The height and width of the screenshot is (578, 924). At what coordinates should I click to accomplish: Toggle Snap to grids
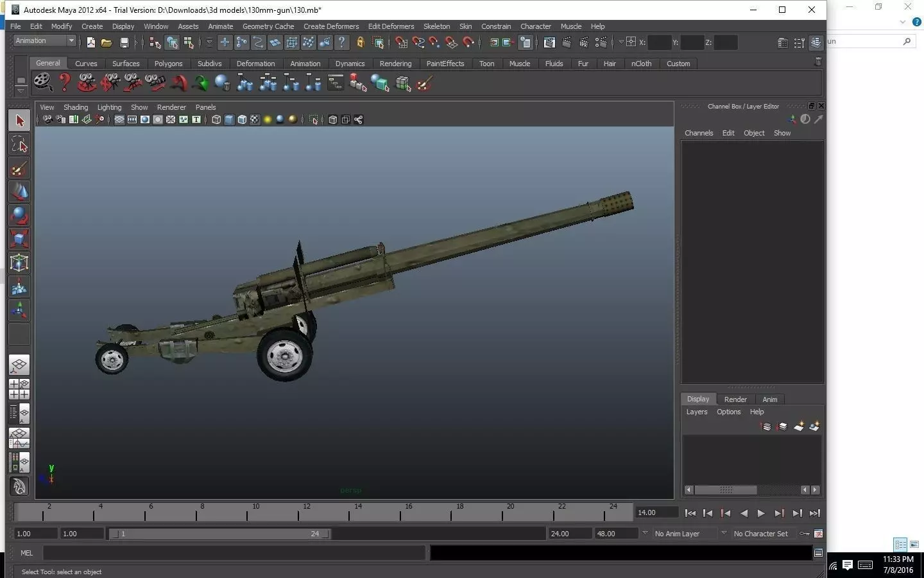pyautogui.click(x=401, y=42)
